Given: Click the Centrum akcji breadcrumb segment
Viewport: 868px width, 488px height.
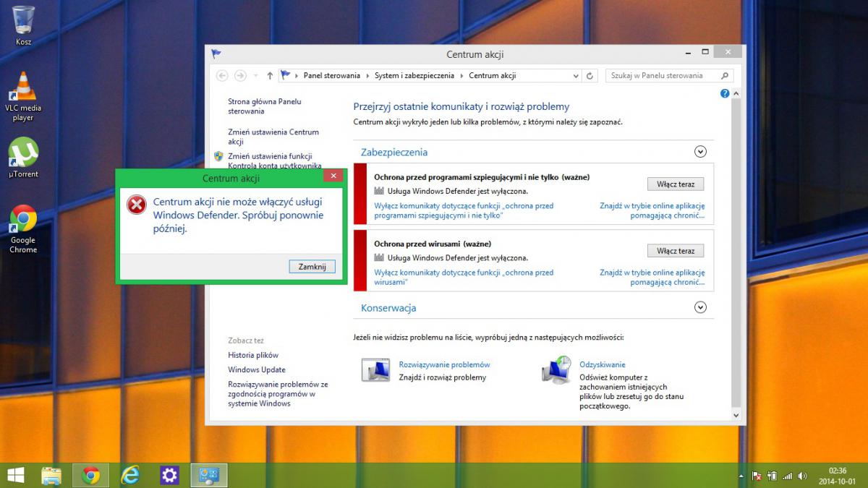Looking at the screenshot, I should click(x=493, y=75).
